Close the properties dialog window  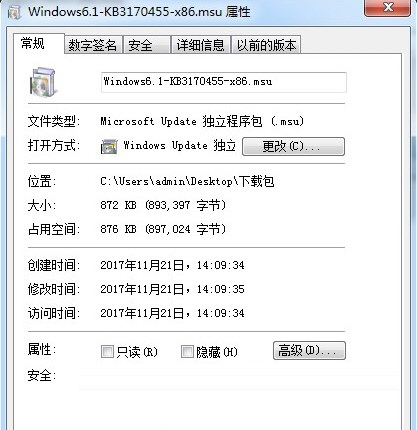pos(387,8)
